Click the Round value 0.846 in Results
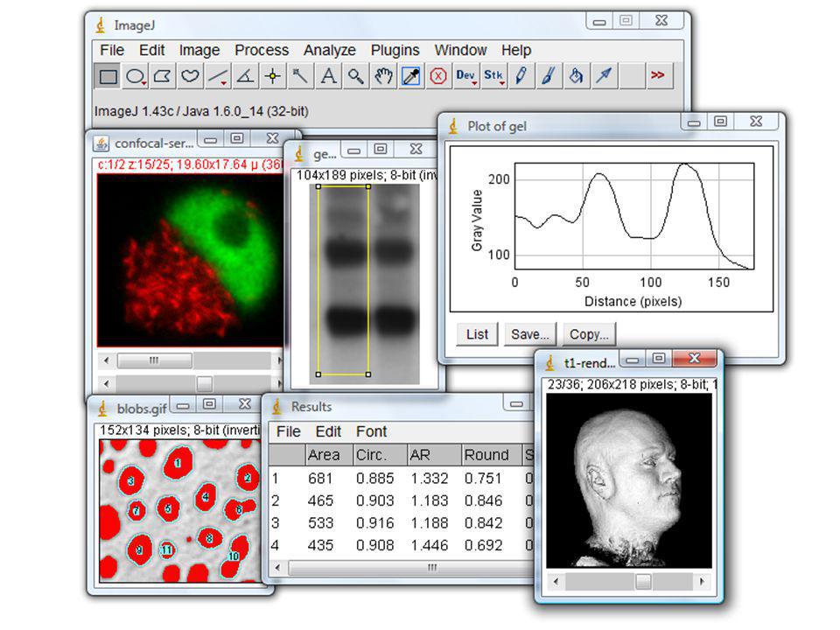840x630 pixels. tap(483, 500)
